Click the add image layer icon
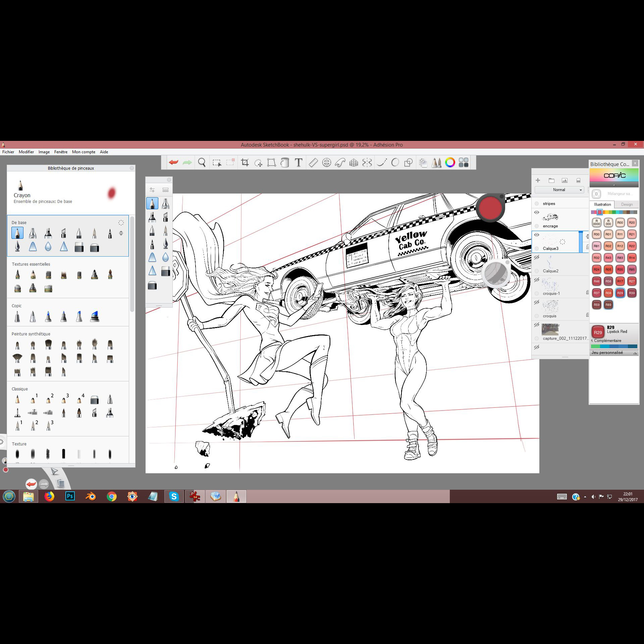644x644 pixels. 565,180
